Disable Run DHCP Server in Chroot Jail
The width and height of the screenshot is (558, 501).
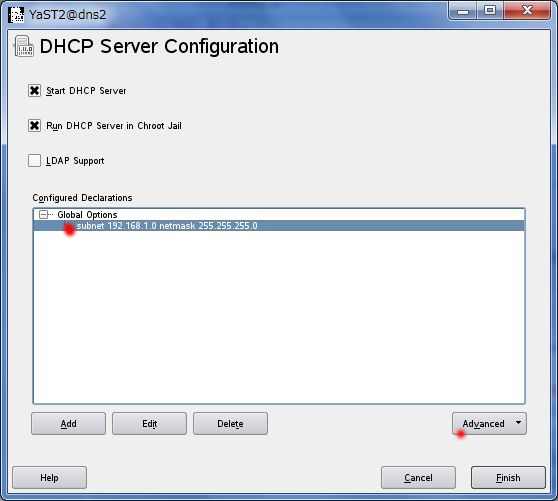coord(35,126)
